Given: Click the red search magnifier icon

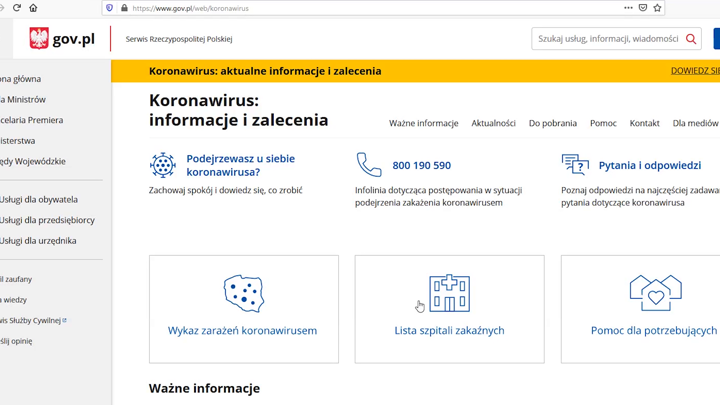Looking at the screenshot, I should [x=691, y=39].
